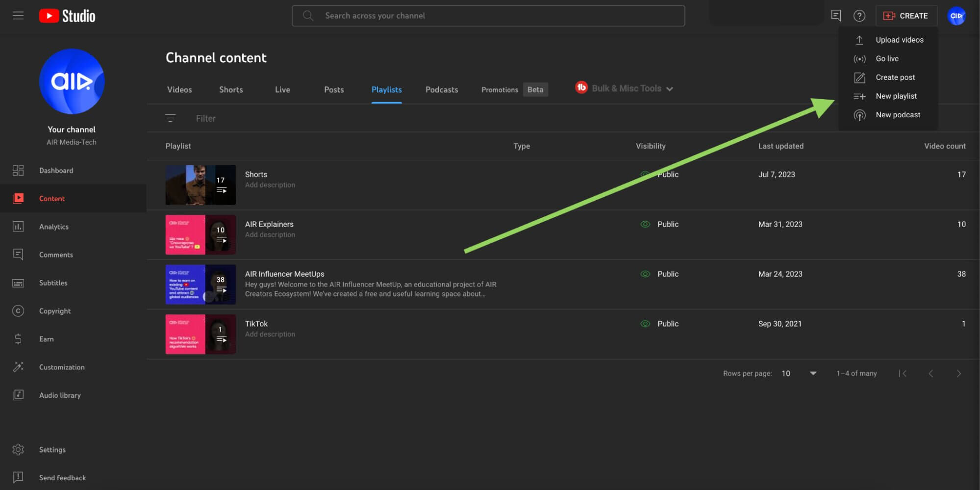
Task: Expand the Bulk & Misc Tools dropdown
Action: click(x=632, y=88)
